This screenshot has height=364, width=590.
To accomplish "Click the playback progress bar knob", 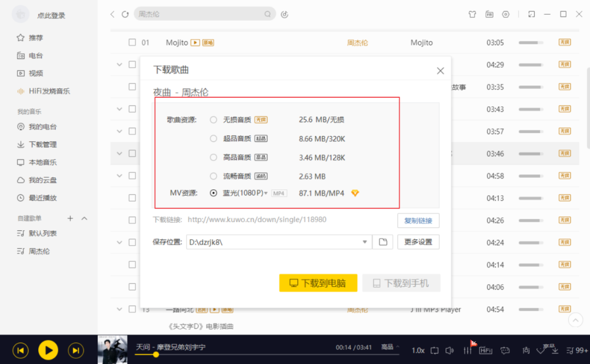I will (x=155, y=355).
